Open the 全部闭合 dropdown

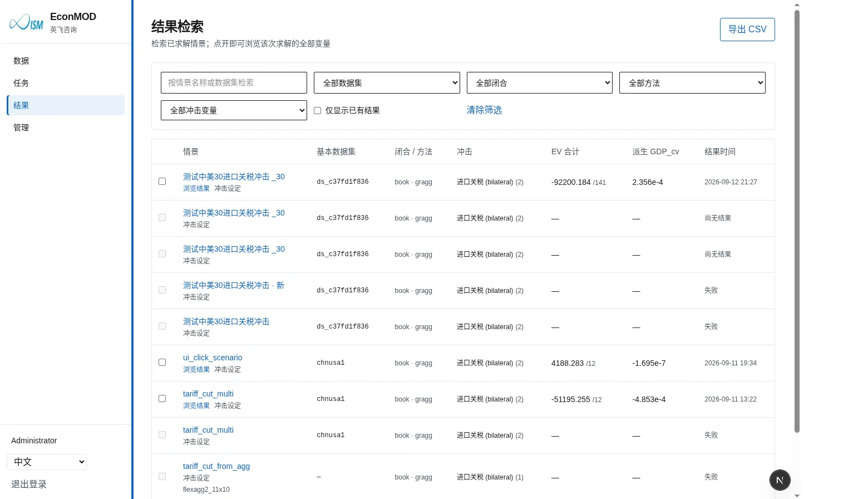[x=540, y=82]
